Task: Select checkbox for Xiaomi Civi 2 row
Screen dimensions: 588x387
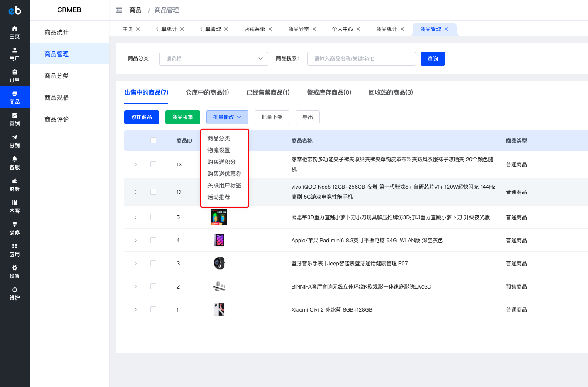Action: tap(153, 309)
